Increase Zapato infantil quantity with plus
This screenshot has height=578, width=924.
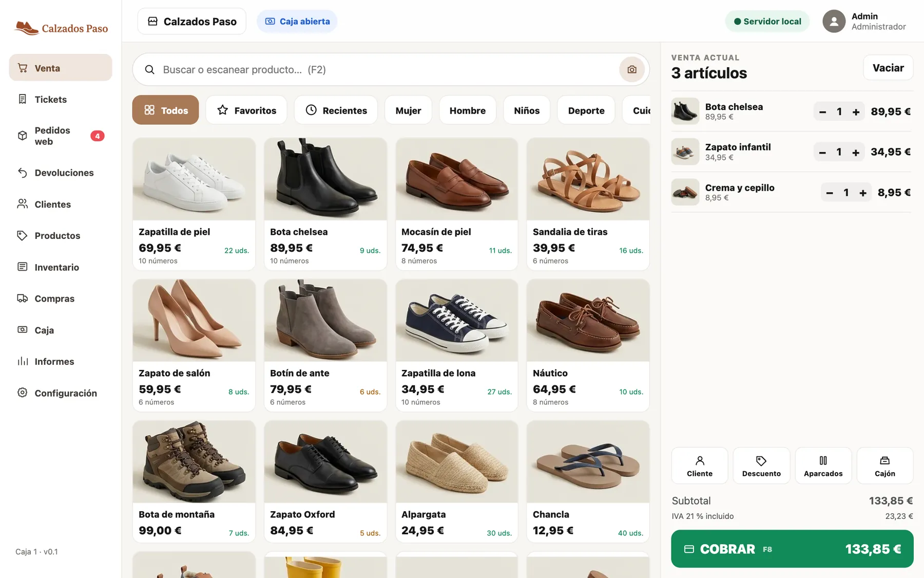pyautogui.click(x=856, y=152)
